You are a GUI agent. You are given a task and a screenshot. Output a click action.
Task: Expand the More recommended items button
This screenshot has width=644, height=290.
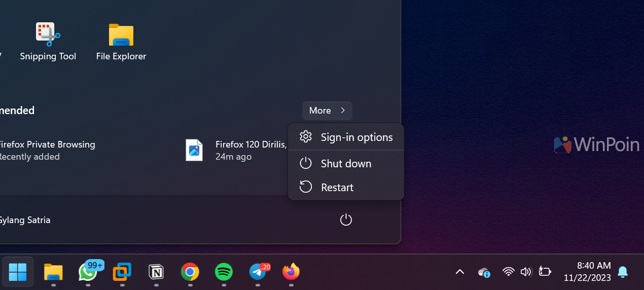[x=327, y=111]
